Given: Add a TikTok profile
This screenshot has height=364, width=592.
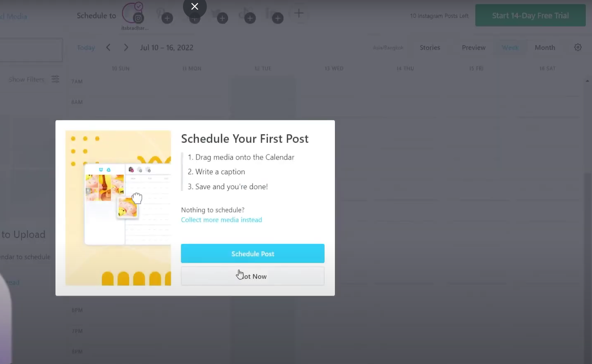Looking at the screenshot, I should 250,18.
